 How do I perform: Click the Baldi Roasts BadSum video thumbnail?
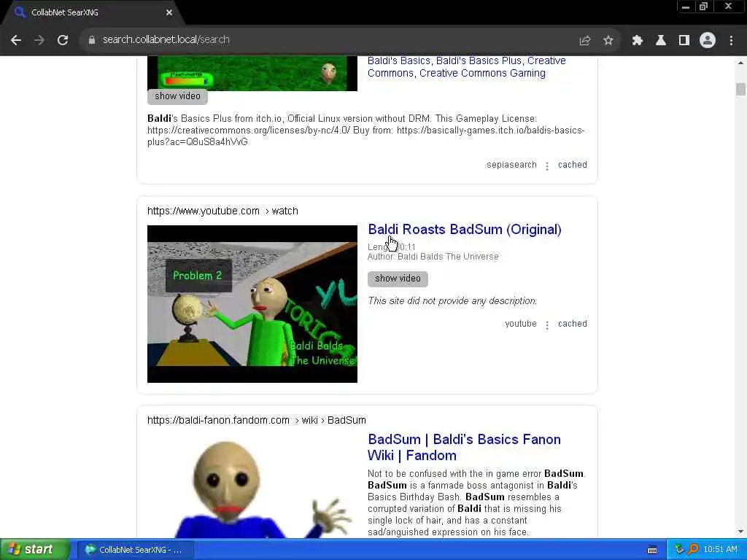coord(252,304)
